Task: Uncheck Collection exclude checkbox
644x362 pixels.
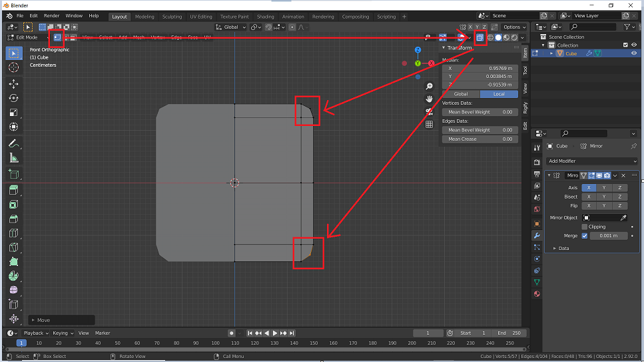Action: point(625,45)
